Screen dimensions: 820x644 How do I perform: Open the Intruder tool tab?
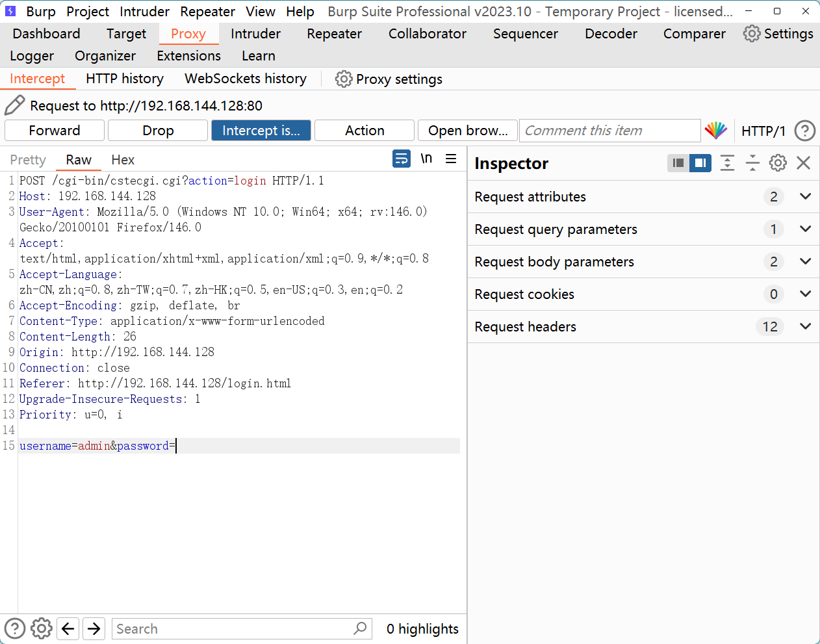pos(256,34)
